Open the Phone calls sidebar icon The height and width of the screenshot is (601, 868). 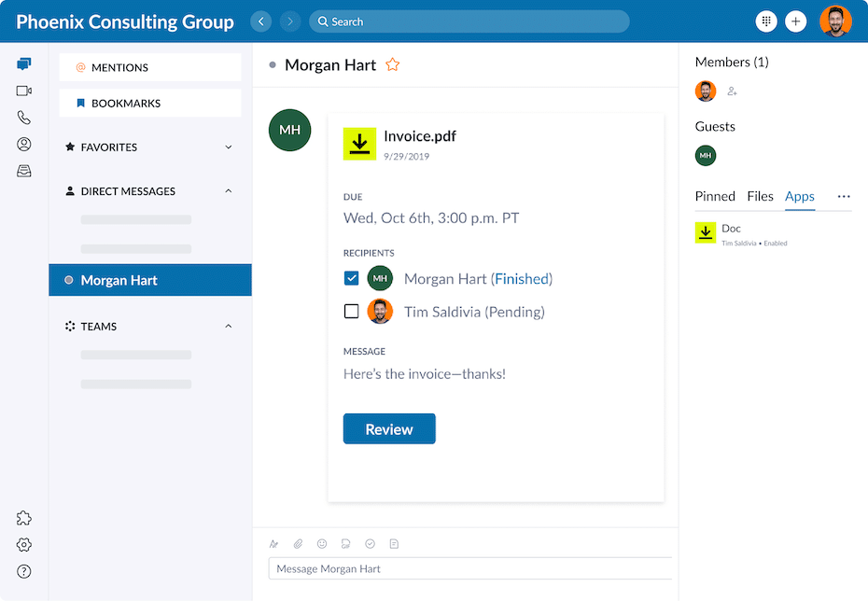pos(24,118)
